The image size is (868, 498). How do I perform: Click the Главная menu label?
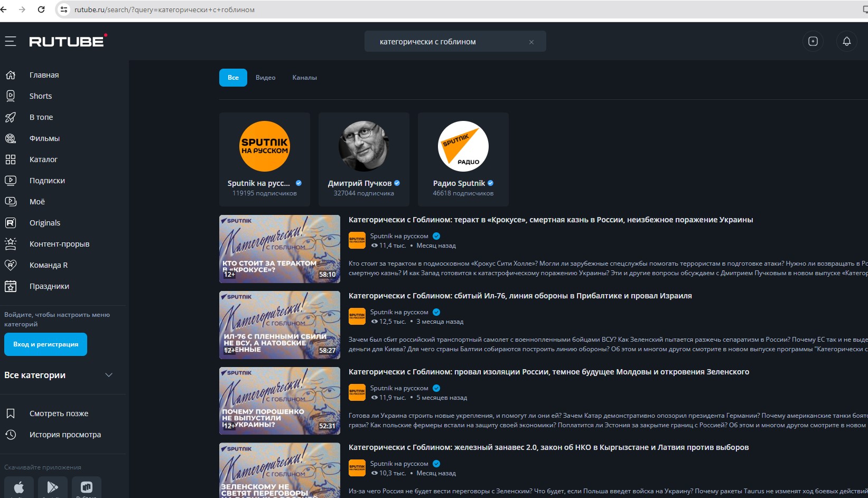[44, 75]
